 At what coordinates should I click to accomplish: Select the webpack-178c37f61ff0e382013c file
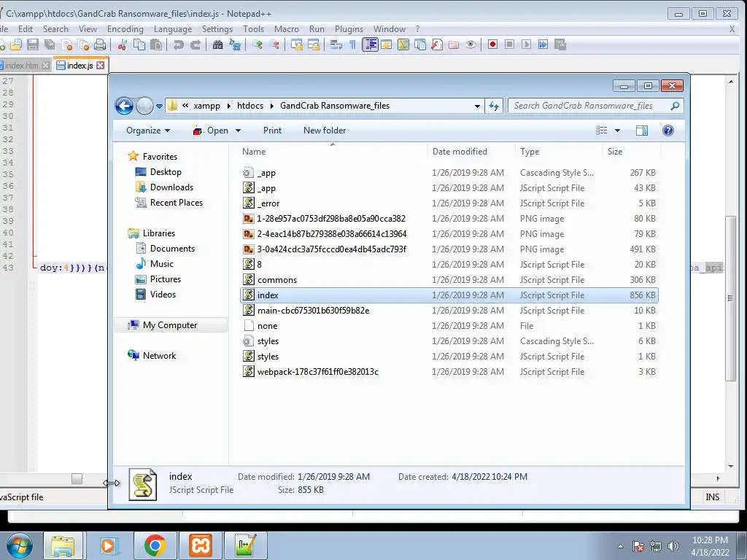pos(449,371)
